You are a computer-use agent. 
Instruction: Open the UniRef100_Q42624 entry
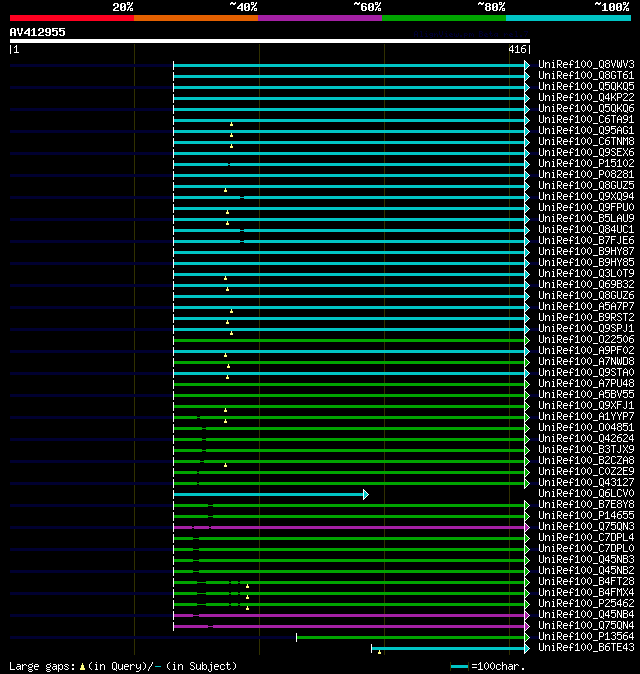[x=586, y=438]
